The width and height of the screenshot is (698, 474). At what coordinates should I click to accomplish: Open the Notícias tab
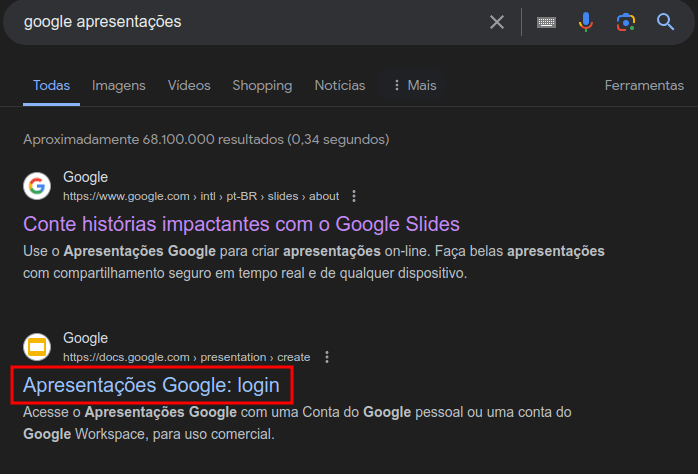tap(340, 85)
